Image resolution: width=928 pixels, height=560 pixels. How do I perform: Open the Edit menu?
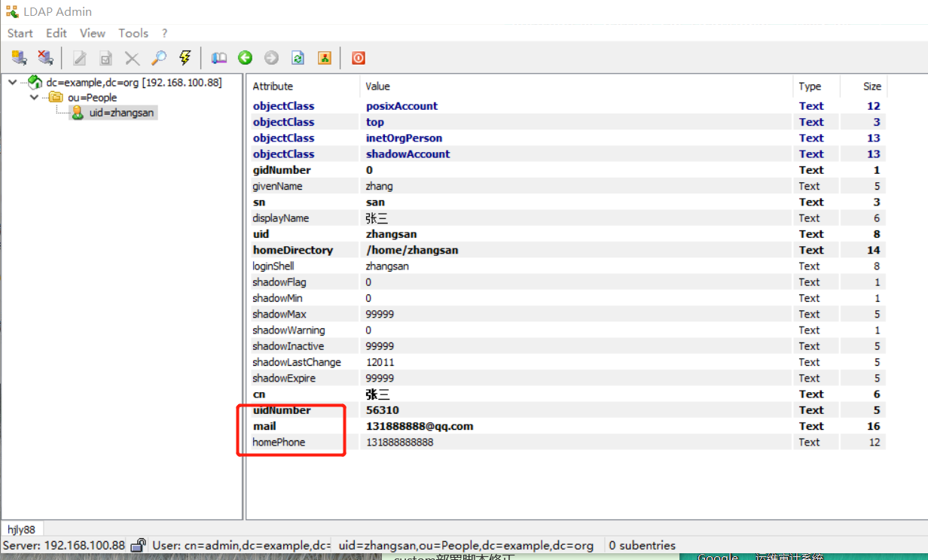56,33
